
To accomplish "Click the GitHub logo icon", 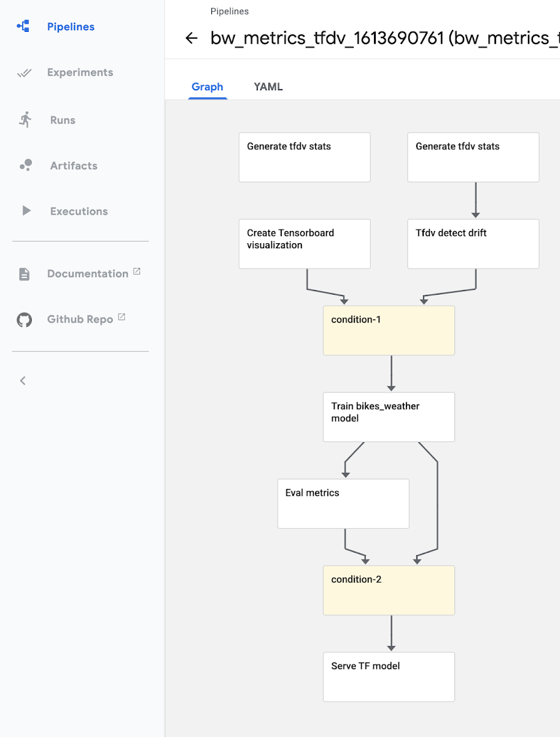I will tap(24, 319).
